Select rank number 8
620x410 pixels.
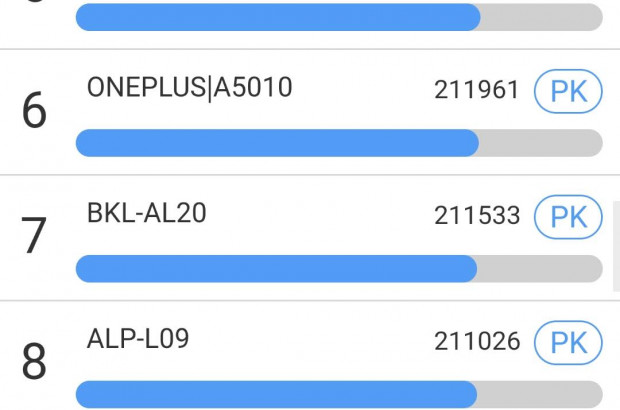[34, 362]
